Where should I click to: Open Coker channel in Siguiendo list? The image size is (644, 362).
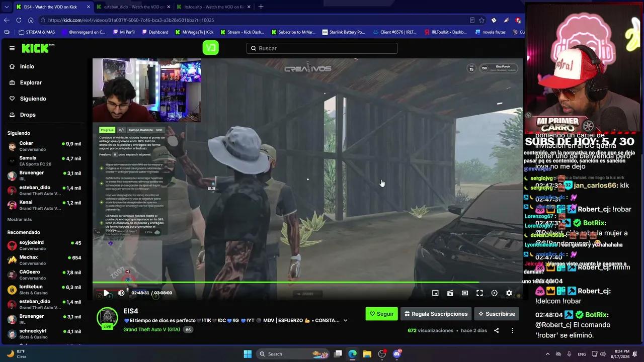coord(44,146)
